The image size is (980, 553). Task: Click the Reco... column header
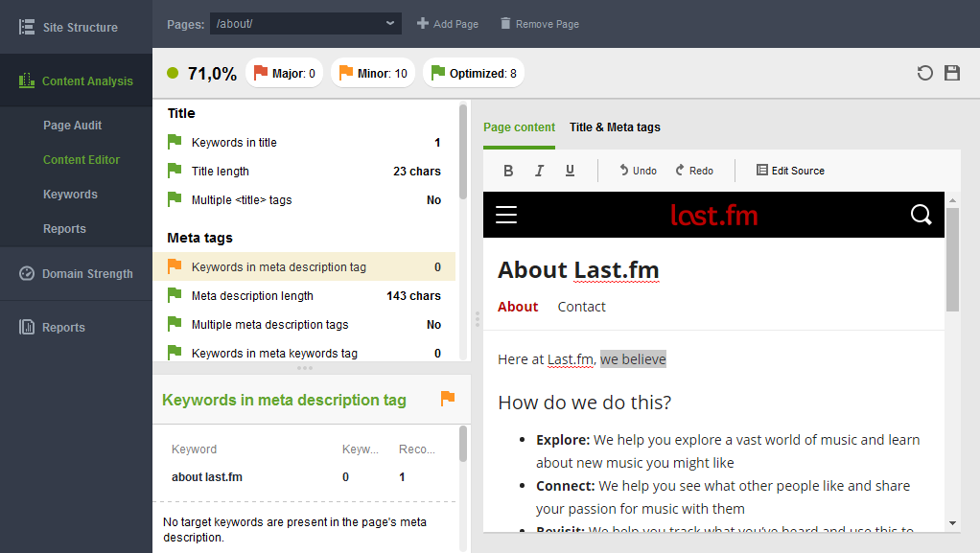point(417,449)
